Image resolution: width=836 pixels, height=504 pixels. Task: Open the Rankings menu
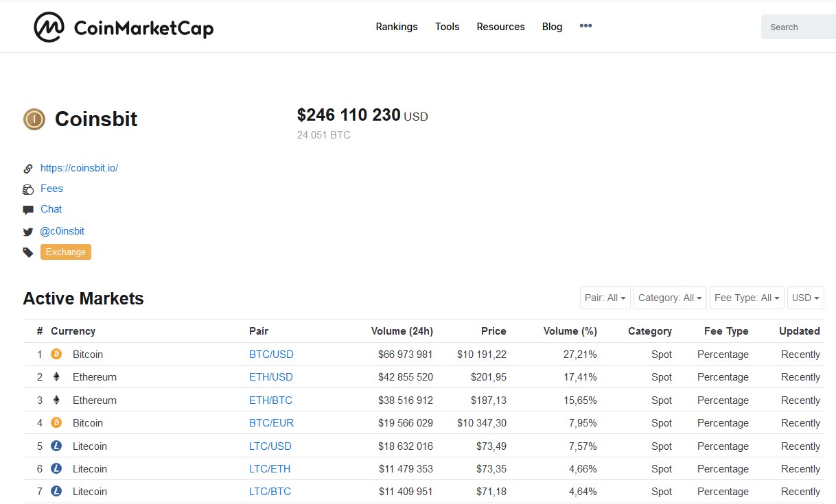[x=397, y=27]
